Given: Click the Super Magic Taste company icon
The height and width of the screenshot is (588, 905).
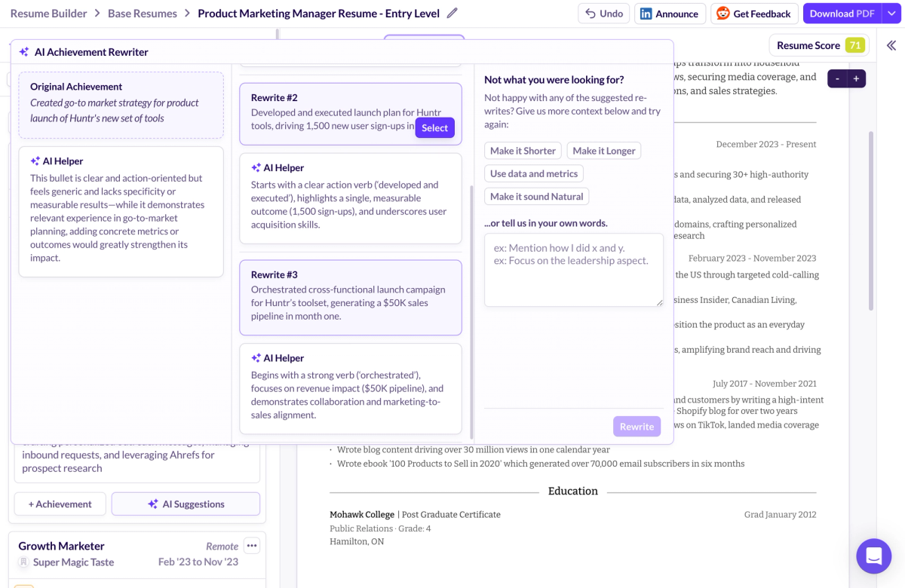Looking at the screenshot, I should tap(23, 562).
